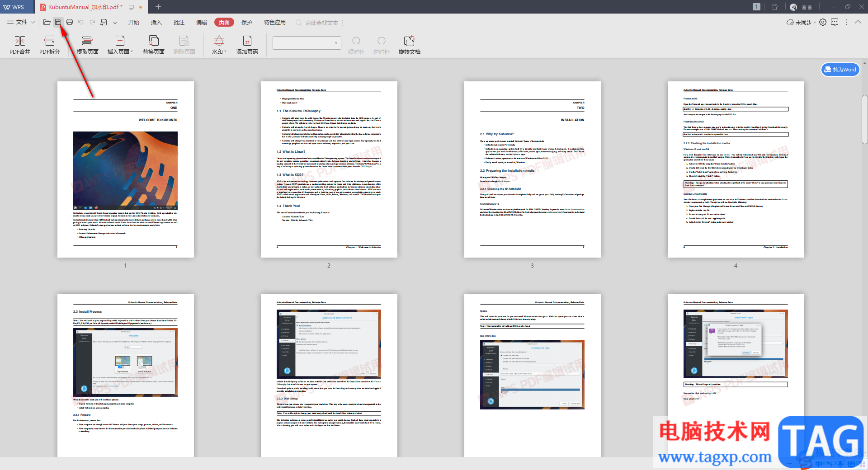Click the save icon in quick toolbar
The width and height of the screenshot is (868, 470).
tap(58, 22)
